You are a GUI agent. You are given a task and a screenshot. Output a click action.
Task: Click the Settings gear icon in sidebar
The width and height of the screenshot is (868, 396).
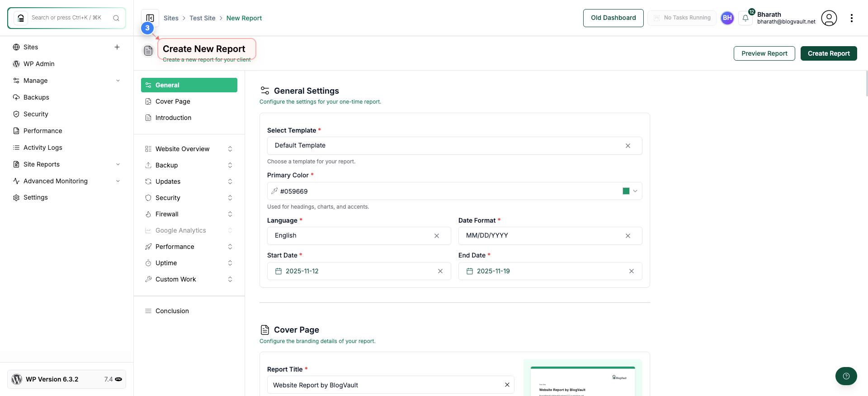(x=16, y=198)
